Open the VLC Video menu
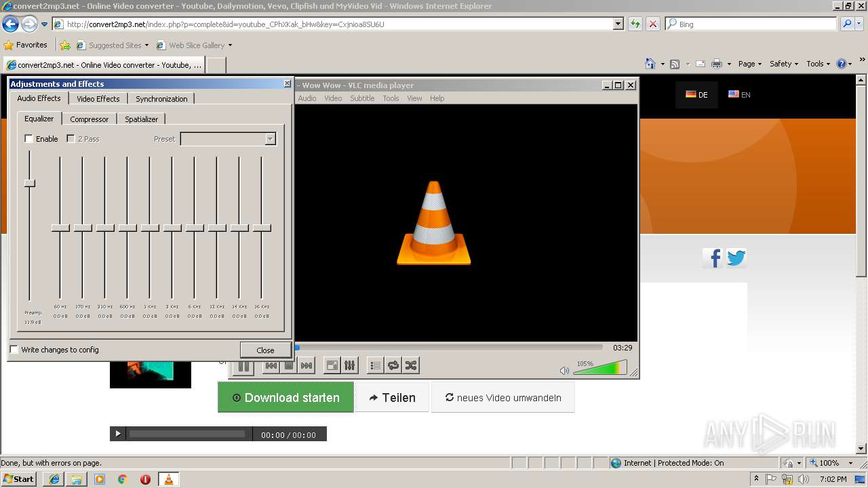The width and height of the screenshot is (868, 488). point(333,98)
